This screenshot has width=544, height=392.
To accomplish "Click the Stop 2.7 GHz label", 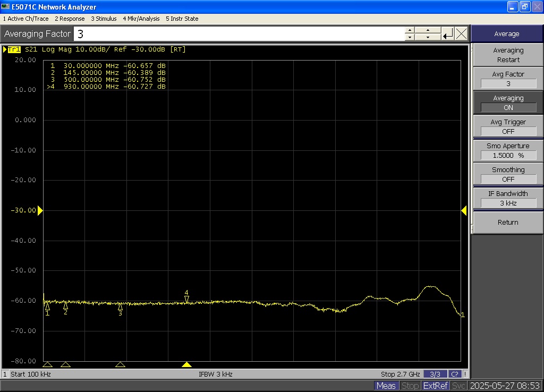I will tap(401, 374).
